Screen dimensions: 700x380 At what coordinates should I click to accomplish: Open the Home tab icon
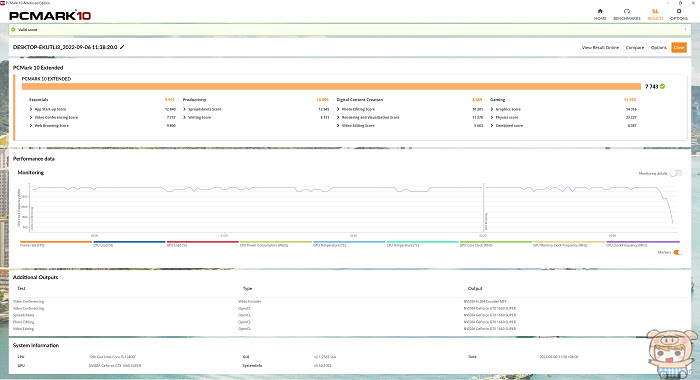click(x=600, y=11)
